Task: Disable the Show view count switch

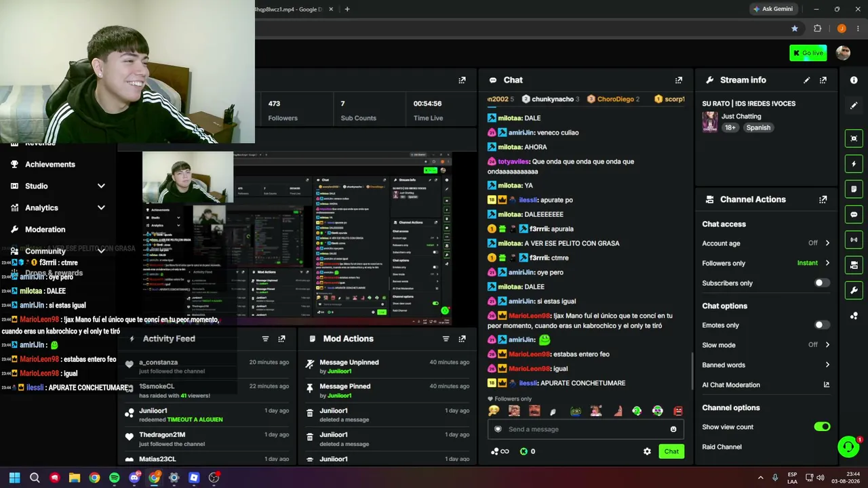Action: [822, 427]
